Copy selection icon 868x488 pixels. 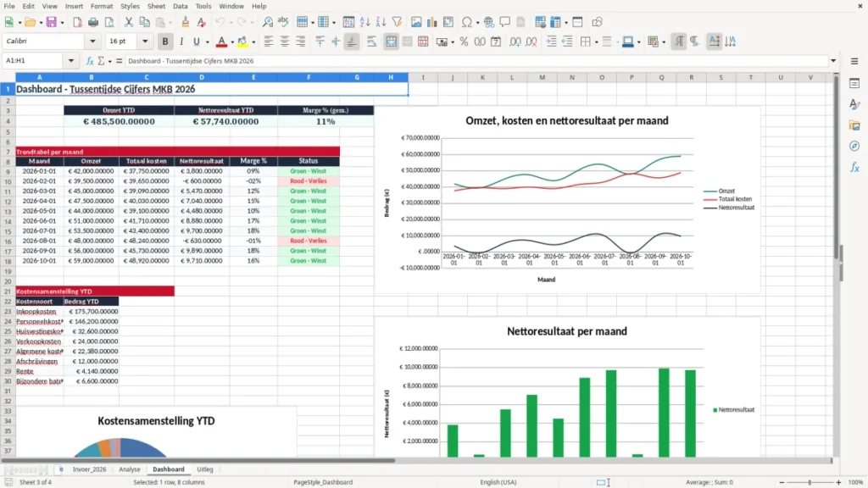[x=144, y=22]
